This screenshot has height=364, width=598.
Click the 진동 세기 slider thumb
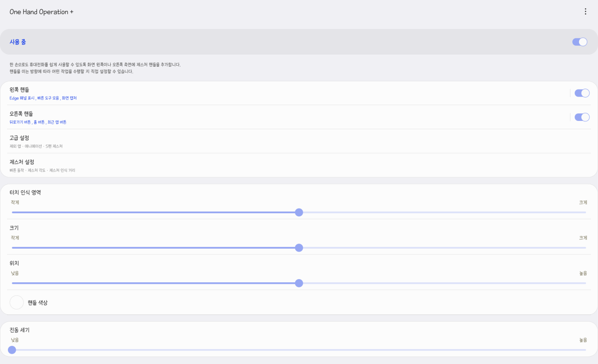12,350
